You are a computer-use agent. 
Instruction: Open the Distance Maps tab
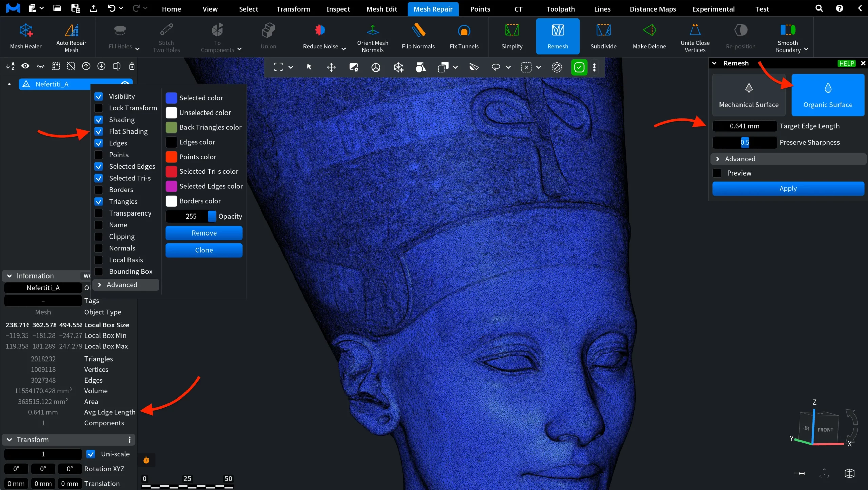[x=653, y=9]
